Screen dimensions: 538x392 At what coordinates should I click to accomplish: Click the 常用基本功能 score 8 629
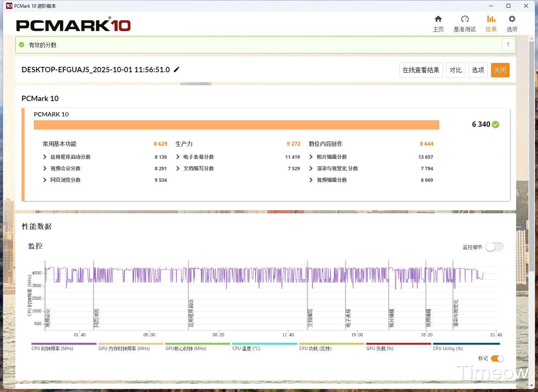click(161, 144)
